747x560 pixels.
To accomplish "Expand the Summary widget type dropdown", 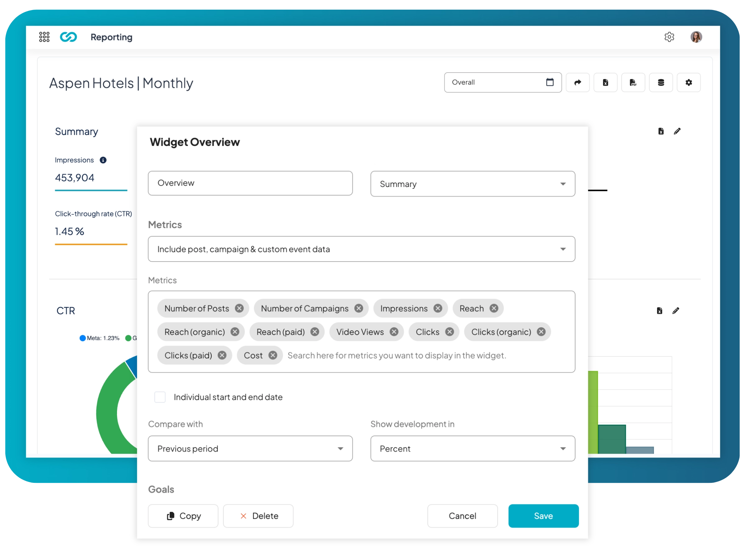I will click(x=472, y=184).
